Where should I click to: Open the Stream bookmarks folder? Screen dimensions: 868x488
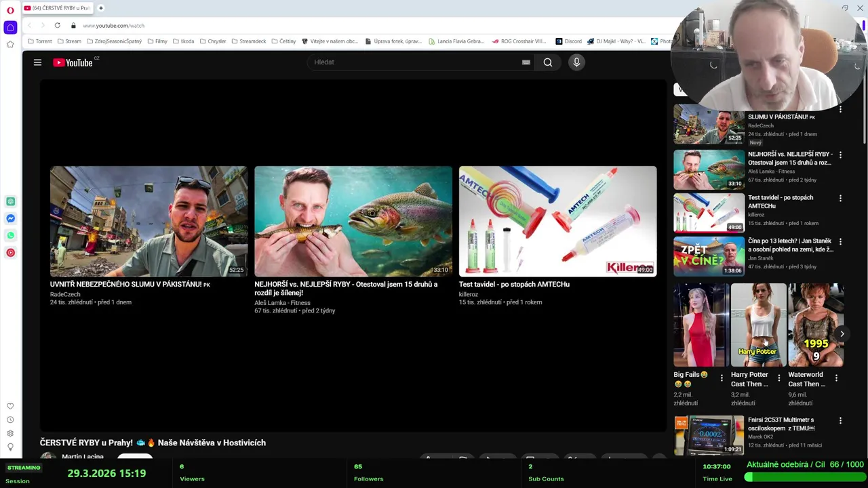coord(69,41)
